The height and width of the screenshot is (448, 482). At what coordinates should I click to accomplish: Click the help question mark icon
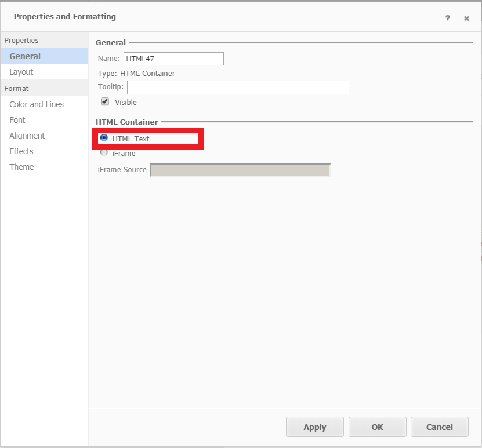point(447,18)
